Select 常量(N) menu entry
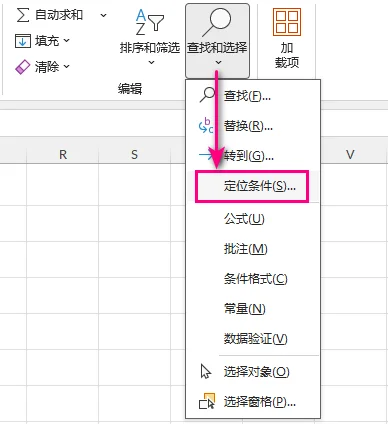The image size is (388, 424). [x=253, y=309]
